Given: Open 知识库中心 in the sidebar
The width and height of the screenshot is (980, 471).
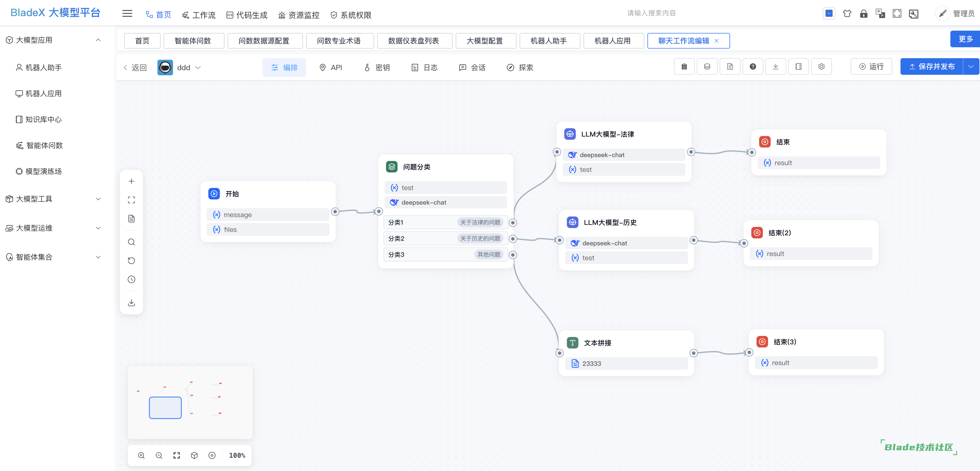Looking at the screenshot, I should point(38,119).
